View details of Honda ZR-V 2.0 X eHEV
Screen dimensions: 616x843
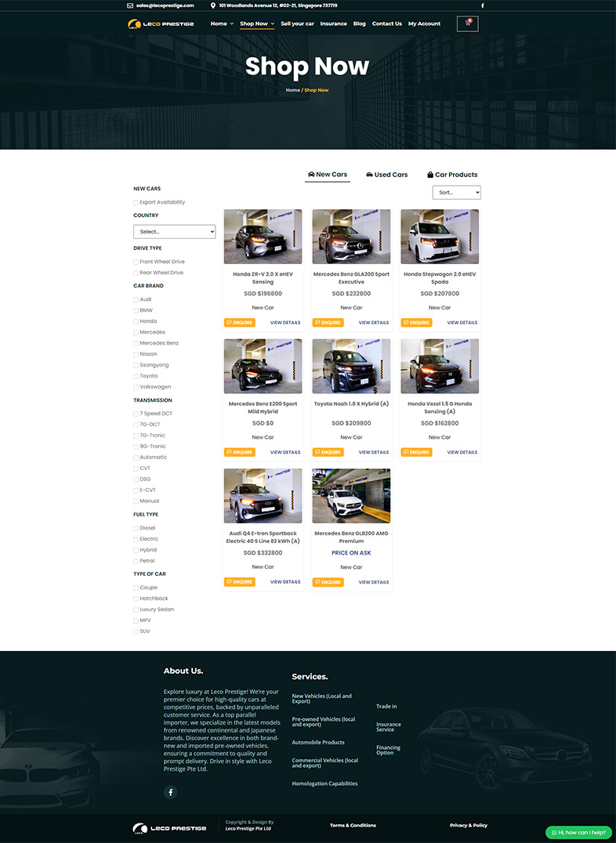[x=285, y=323]
